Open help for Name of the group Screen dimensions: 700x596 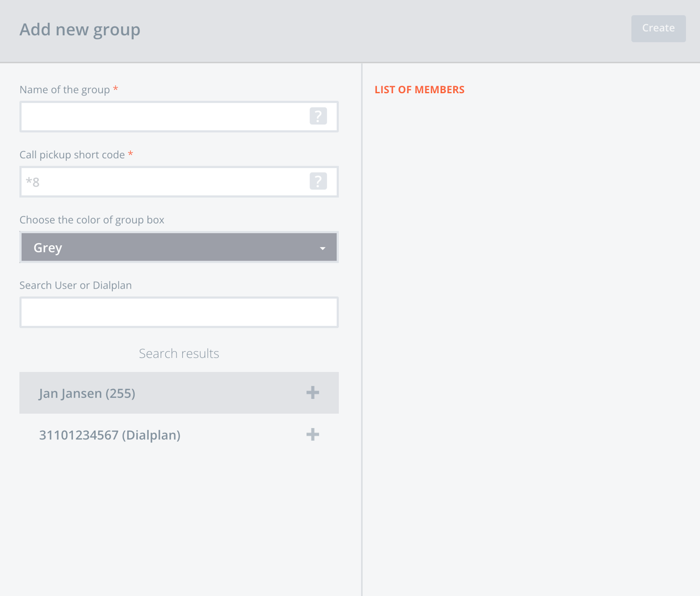coord(318,116)
